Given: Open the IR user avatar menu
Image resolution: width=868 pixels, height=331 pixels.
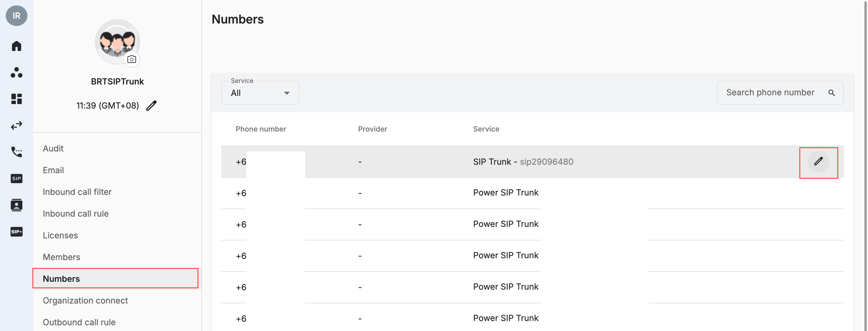Looking at the screenshot, I should click(x=17, y=15).
